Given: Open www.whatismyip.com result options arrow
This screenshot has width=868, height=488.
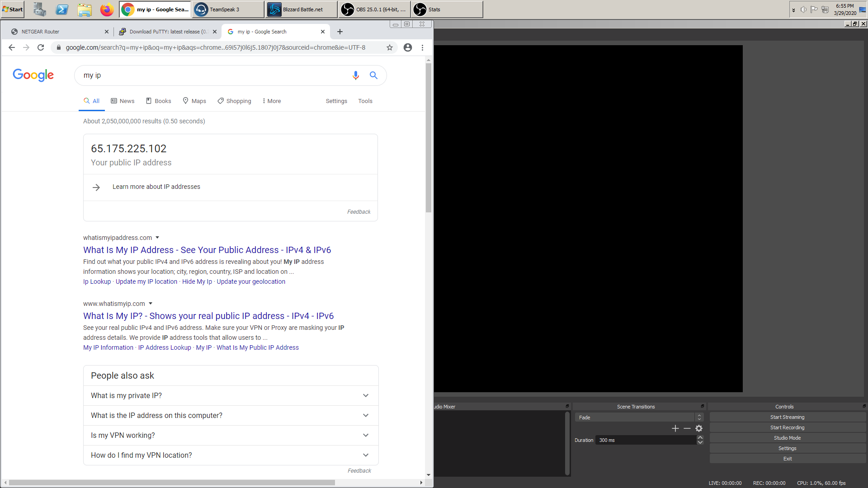Looking at the screenshot, I should point(151,304).
